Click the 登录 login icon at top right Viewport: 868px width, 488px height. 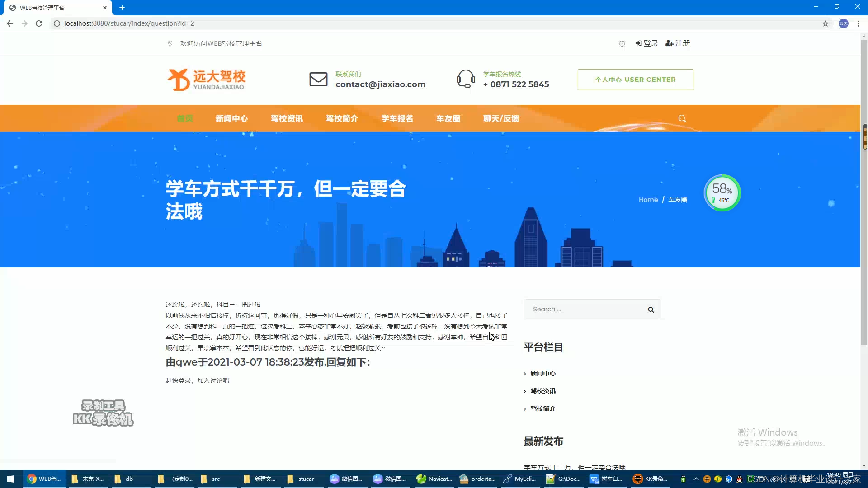pyautogui.click(x=638, y=43)
